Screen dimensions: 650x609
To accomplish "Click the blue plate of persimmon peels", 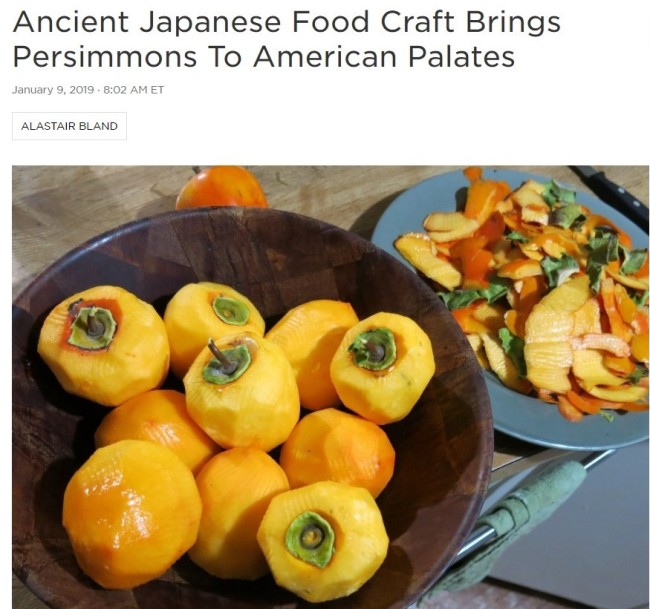I will (x=512, y=311).
